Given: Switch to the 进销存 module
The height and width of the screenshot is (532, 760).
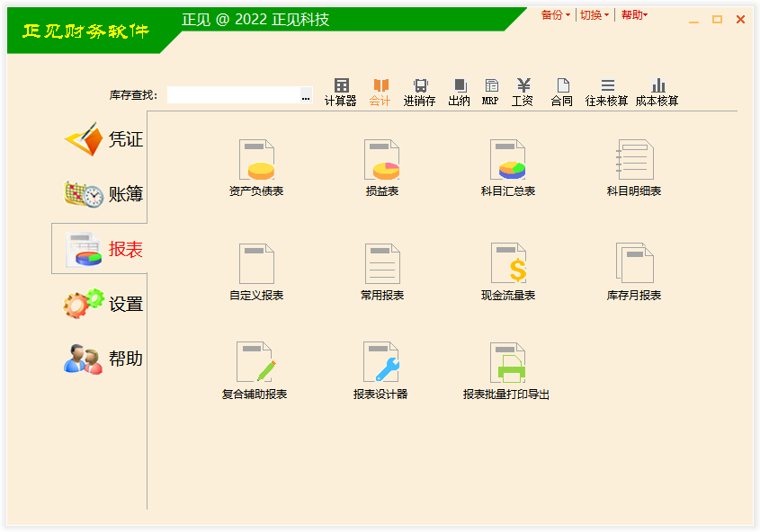Looking at the screenshot, I should (420, 93).
